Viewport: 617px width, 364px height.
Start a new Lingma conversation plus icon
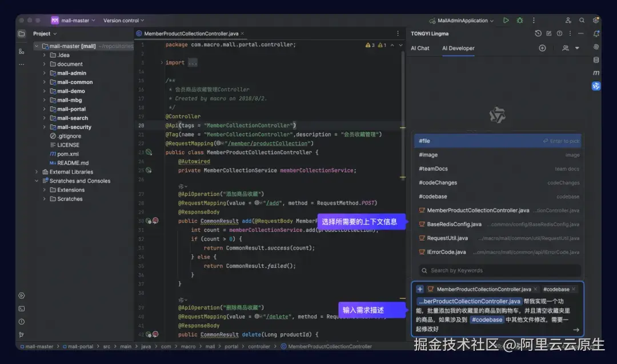tap(542, 48)
